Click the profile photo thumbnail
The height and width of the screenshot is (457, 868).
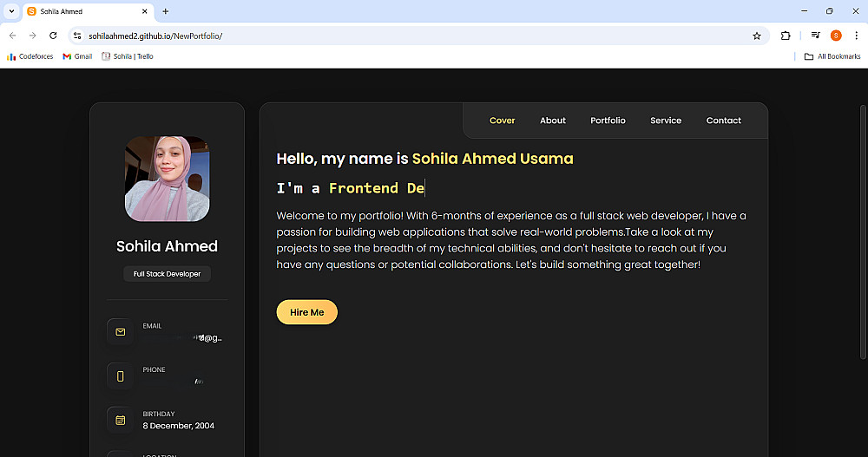[x=168, y=179]
